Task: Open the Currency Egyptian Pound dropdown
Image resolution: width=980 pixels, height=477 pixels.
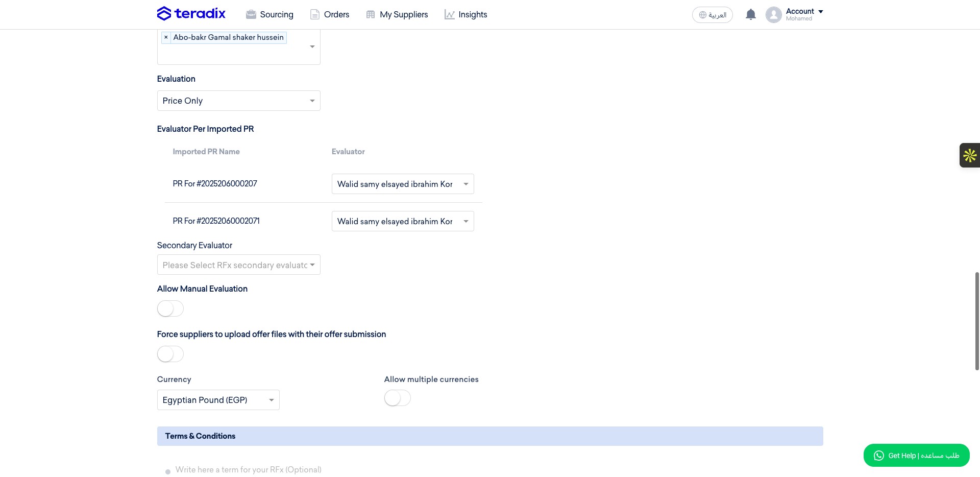Action: [x=218, y=400]
